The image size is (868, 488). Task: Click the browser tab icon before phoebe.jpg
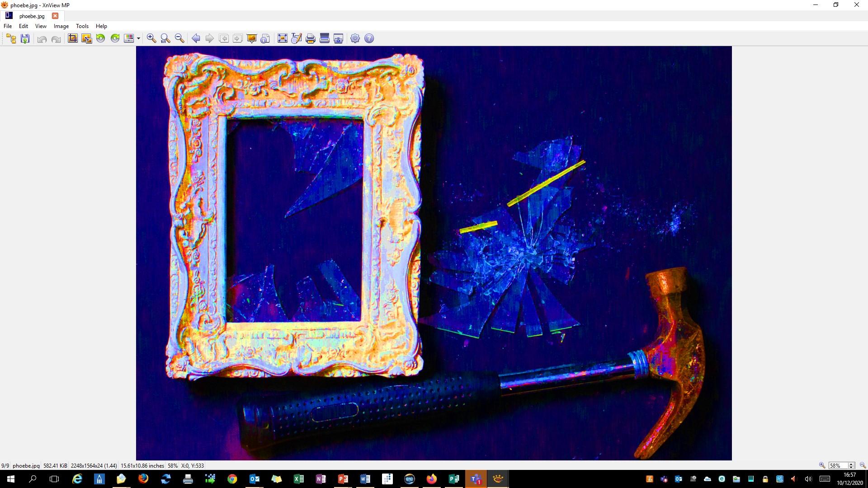9,15
